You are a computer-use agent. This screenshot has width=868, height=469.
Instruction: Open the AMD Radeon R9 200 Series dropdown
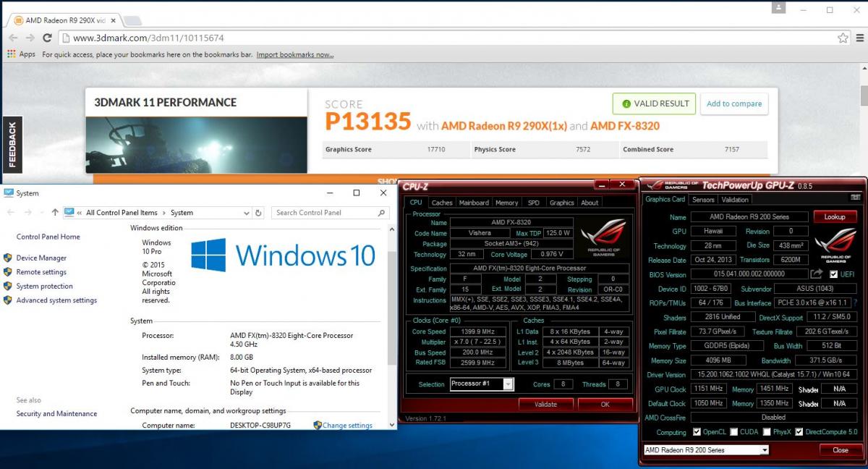[765, 450]
